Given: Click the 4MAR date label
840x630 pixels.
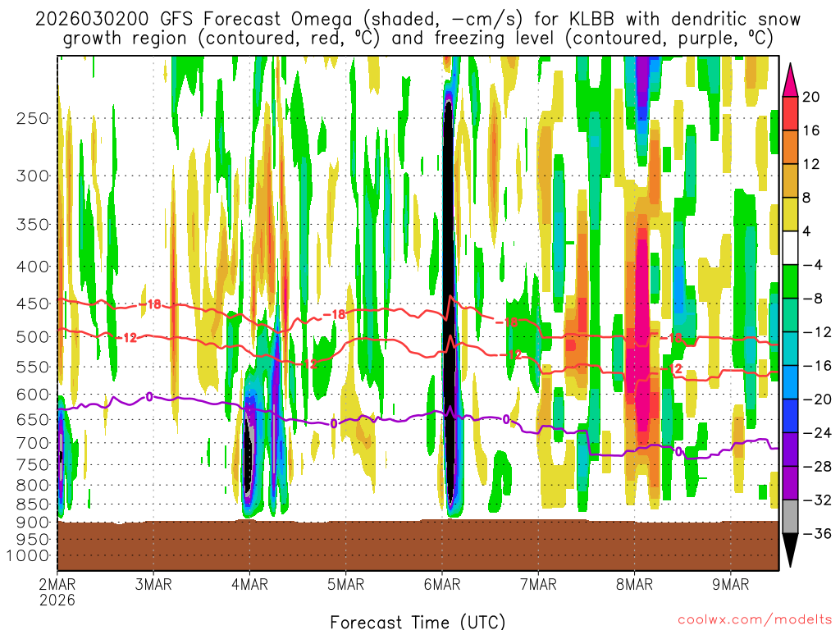Looking at the screenshot, I should pyautogui.click(x=249, y=584).
